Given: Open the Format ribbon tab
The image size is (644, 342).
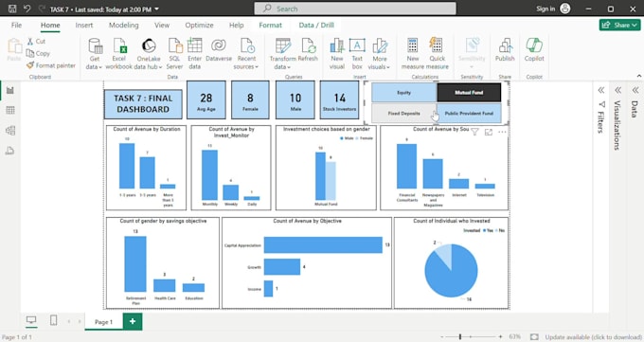Looking at the screenshot, I should pos(270,25).
